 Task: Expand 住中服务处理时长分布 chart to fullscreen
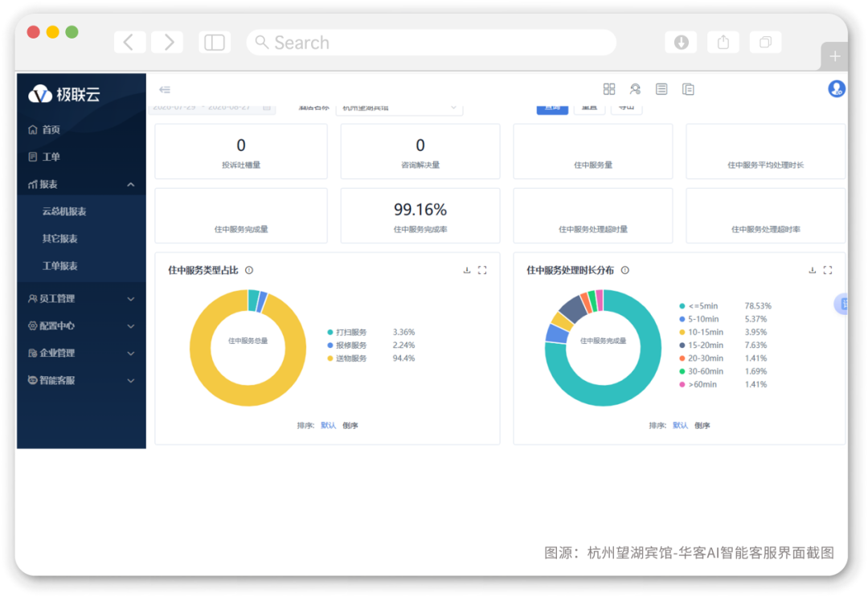pos(828,270)
